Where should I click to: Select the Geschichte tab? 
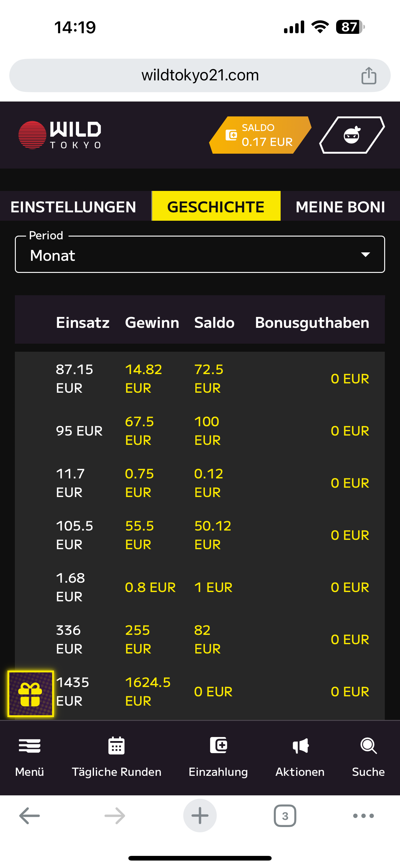[216, 206]
